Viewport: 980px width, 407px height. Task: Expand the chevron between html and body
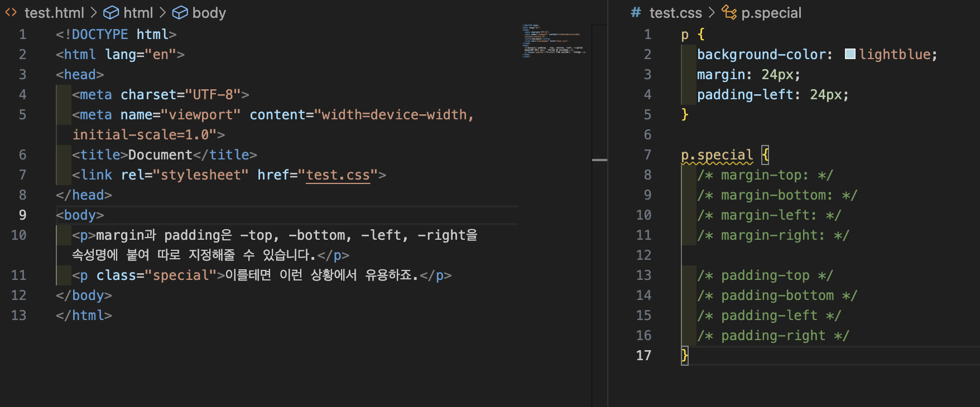[162, 12]
